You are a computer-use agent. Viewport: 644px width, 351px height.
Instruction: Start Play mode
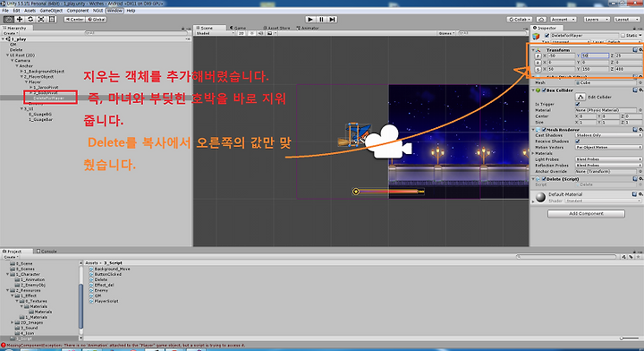(x=310, y=20)
